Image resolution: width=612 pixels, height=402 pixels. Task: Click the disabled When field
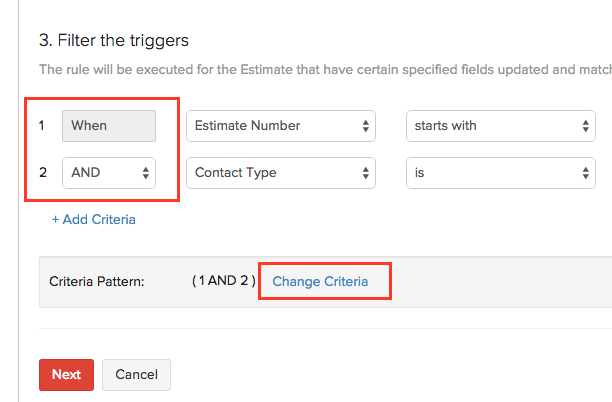point(109,126)
